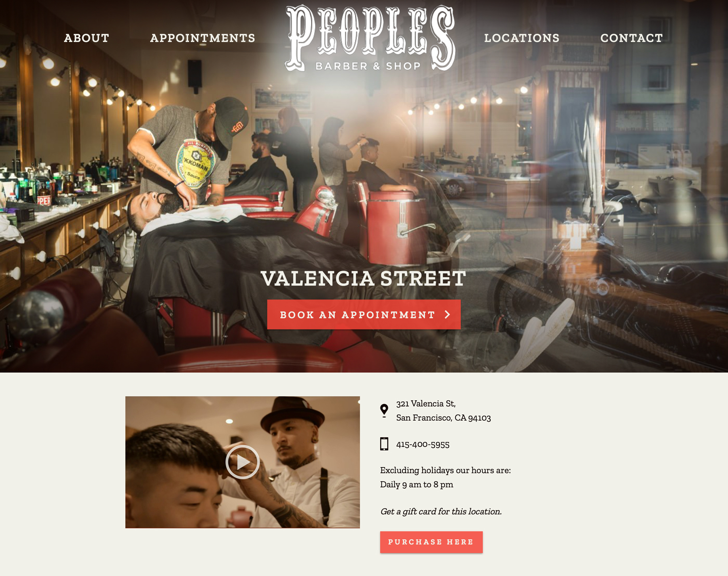Click the video thumbnail of the barber with the hat
The image size is (728, 576).
click(x=242, y=462)
